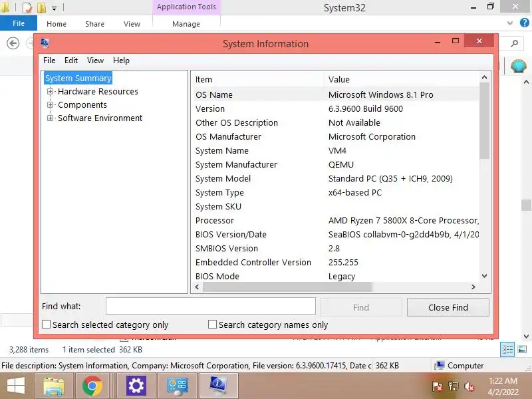Screen dimensions: 532x399
Task: Open the Manage tab under Application Tools
Action: pos(186,24)
